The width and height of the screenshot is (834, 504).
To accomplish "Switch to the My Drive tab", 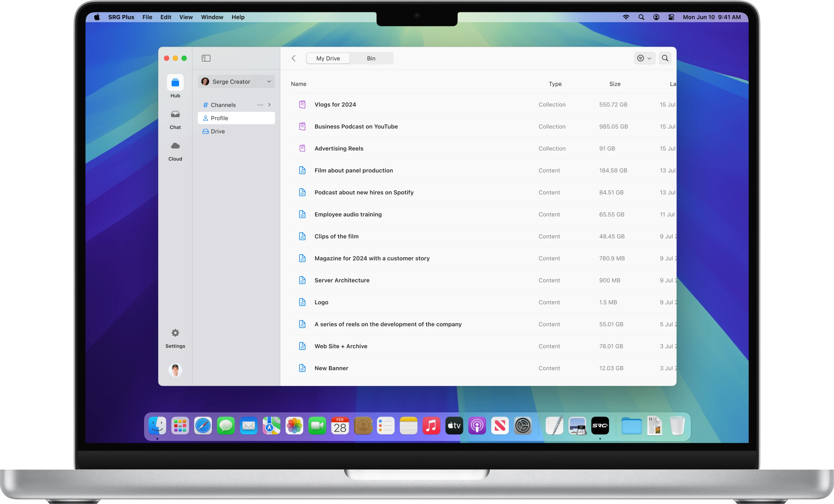I will tap(328, 58).
